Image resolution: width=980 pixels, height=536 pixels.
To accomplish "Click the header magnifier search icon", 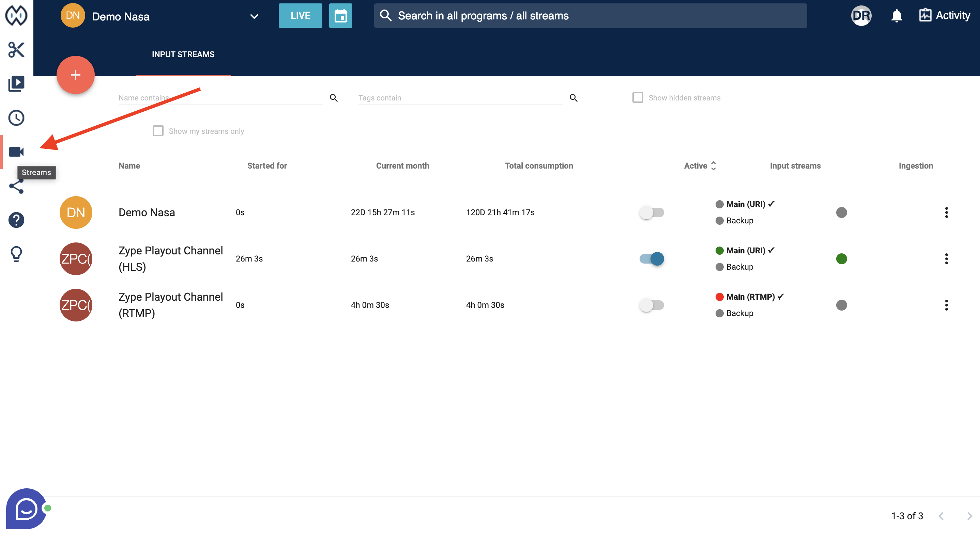I will click(385, 16).
